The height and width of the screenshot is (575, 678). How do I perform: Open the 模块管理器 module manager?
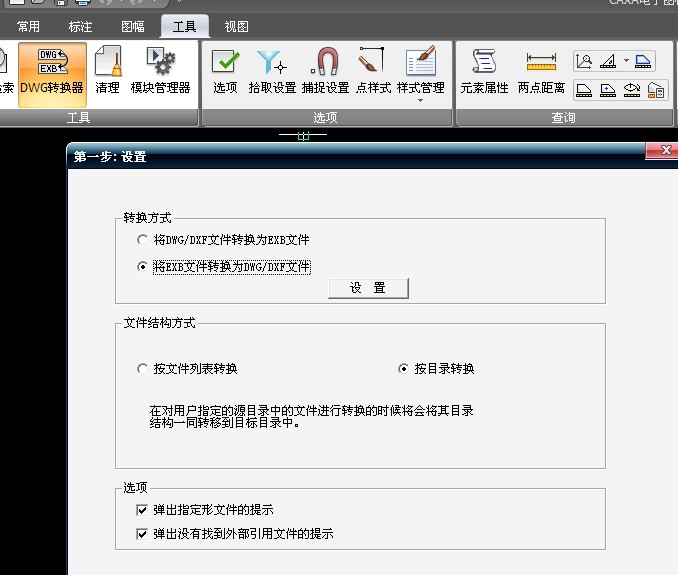tap(160, 71)
